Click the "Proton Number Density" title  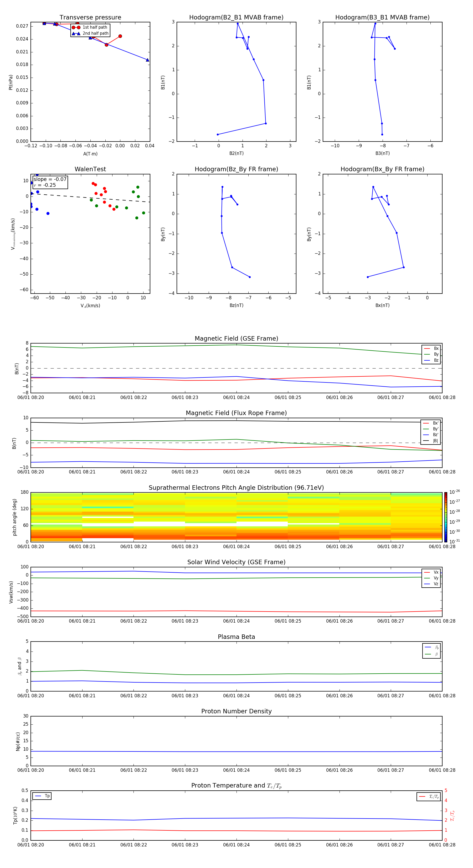[x=236, y=711]
